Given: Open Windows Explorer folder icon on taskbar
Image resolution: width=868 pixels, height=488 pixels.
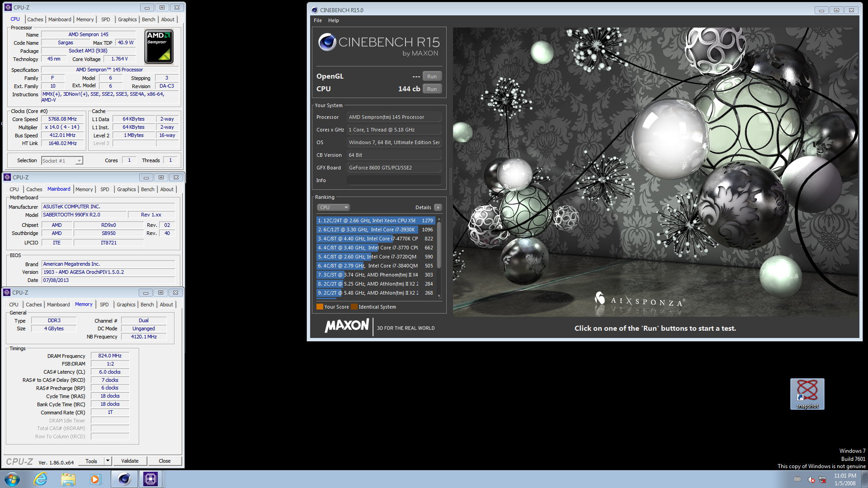Looking at the screenshot, I should (68, 479).
